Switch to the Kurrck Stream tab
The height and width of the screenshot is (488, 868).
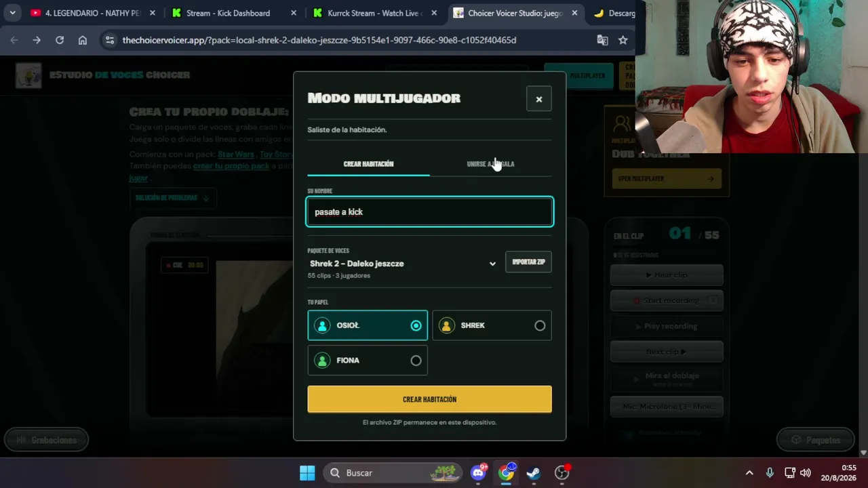[375, 13]
